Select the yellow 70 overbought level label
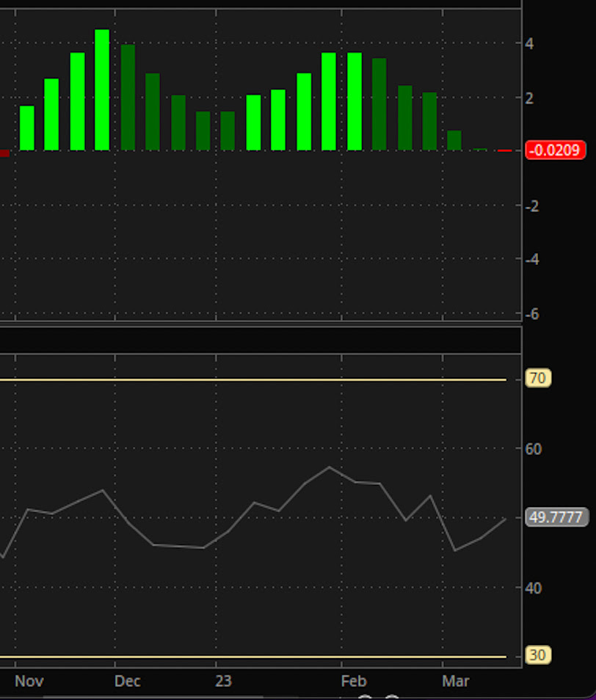The image size is (596, 700). tap(537, 378)
